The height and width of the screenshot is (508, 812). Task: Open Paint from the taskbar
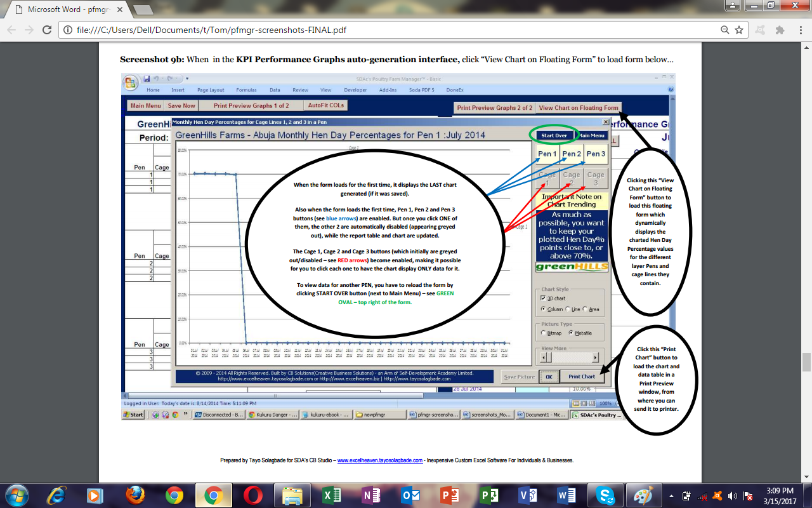(x=643, y=495)
